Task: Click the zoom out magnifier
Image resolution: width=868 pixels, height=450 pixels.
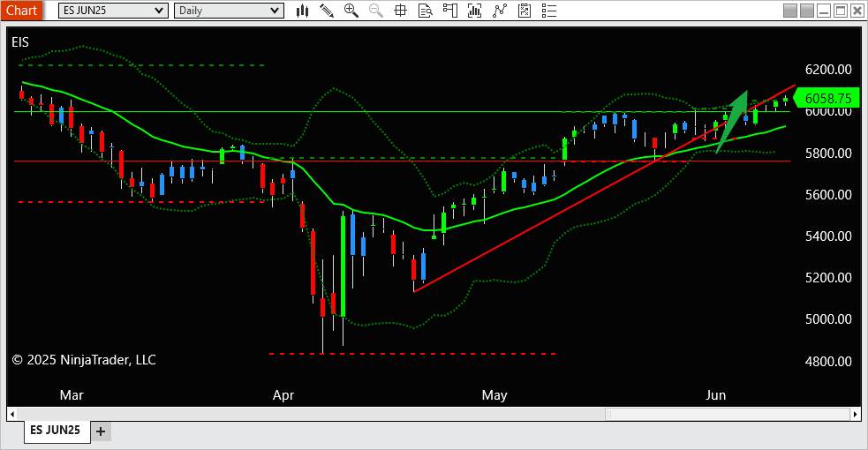Action: pyautogui.click(x=376, y=11)
